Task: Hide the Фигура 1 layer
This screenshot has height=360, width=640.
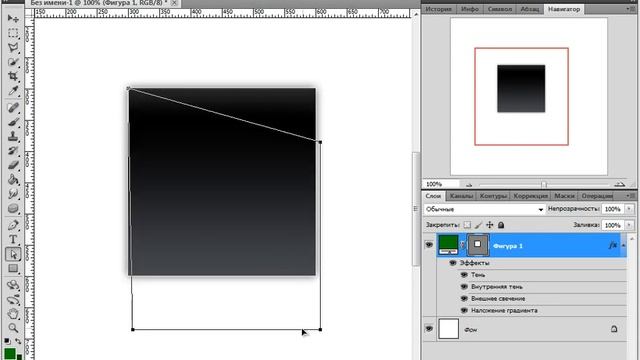Action: 429,245
